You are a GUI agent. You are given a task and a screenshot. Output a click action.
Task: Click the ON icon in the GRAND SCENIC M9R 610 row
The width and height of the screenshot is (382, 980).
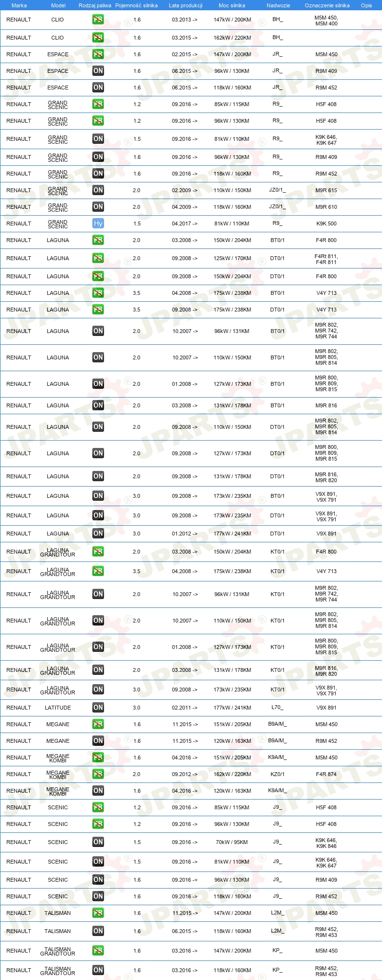point(98,207)
